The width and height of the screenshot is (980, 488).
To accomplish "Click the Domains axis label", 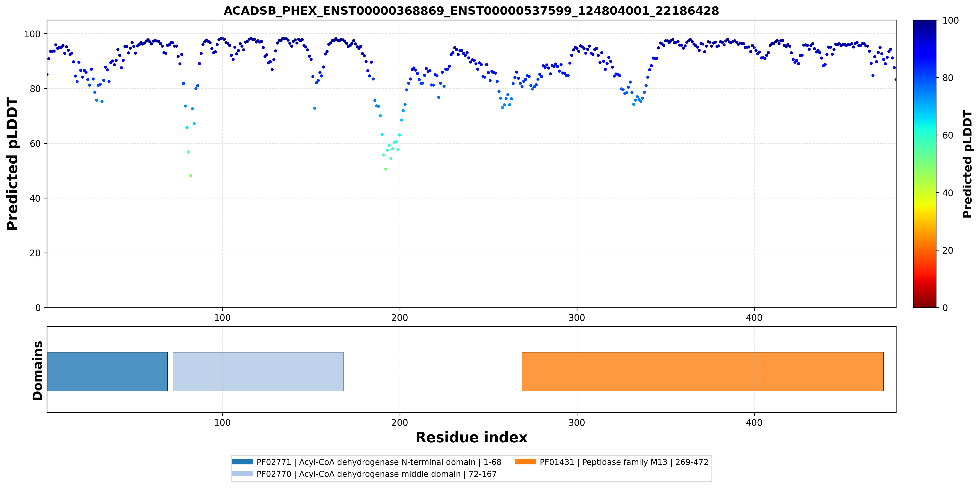I will [38, 371].
